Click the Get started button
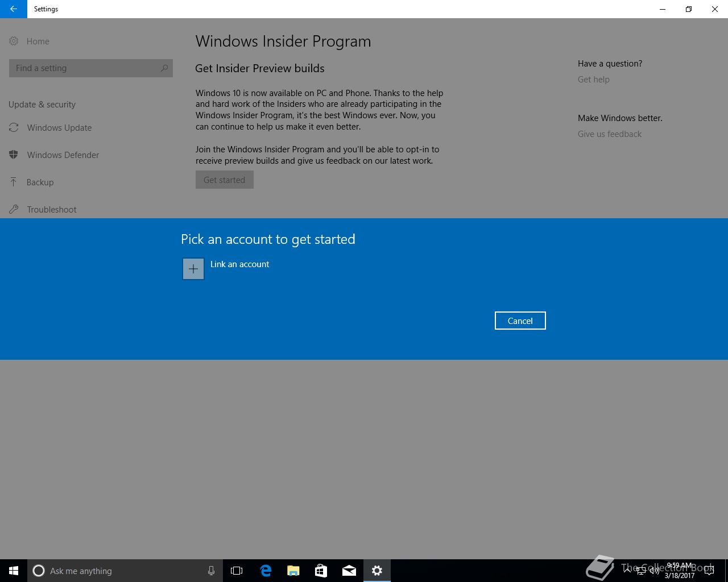728x582 pixels. point(225,180)
